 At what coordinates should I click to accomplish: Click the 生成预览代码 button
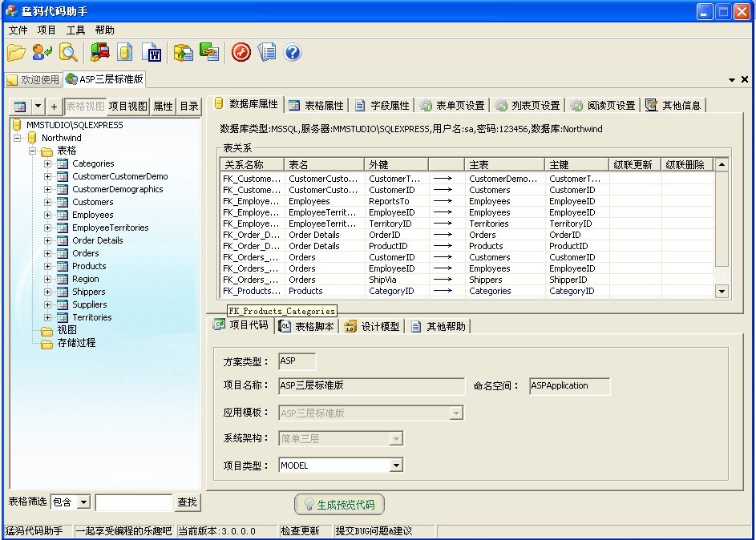point(338,504)
